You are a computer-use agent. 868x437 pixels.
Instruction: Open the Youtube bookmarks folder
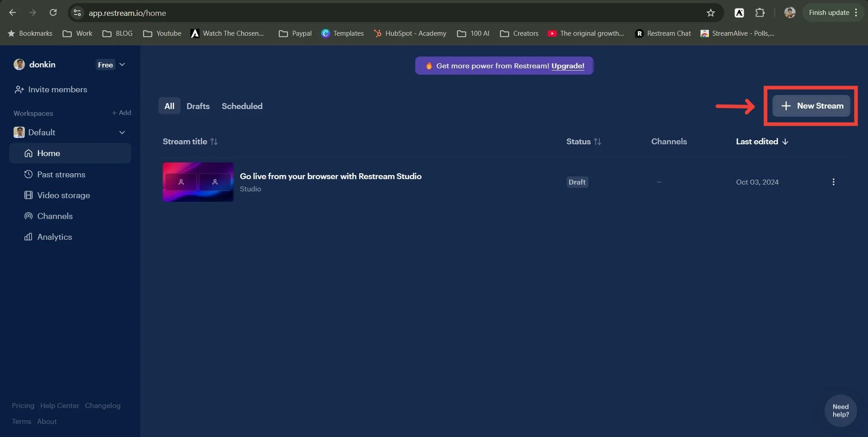click(x=162, y=33)
